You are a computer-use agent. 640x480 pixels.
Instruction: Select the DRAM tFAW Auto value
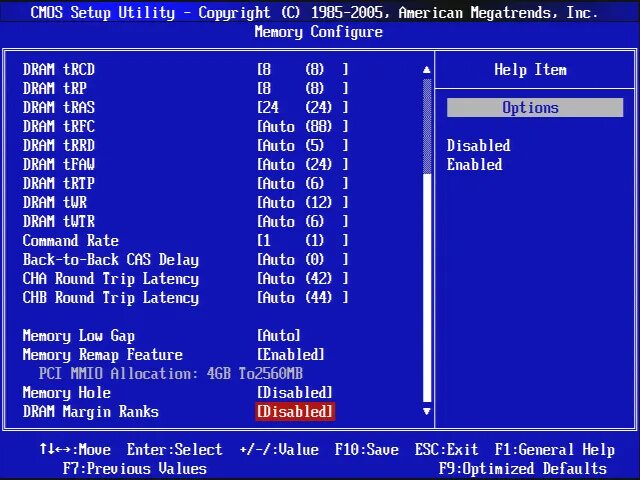[302, 164]
